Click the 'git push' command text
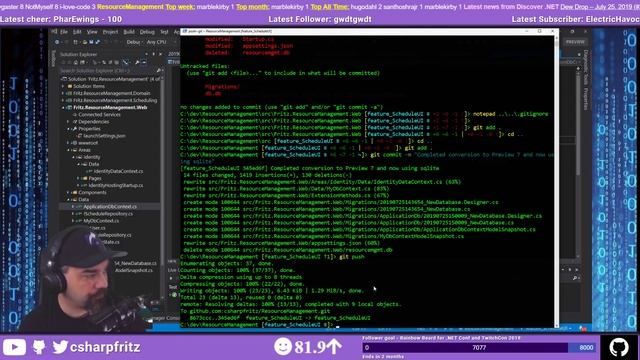The width and height of the screenshot is (640, 360). pos(351,257)
